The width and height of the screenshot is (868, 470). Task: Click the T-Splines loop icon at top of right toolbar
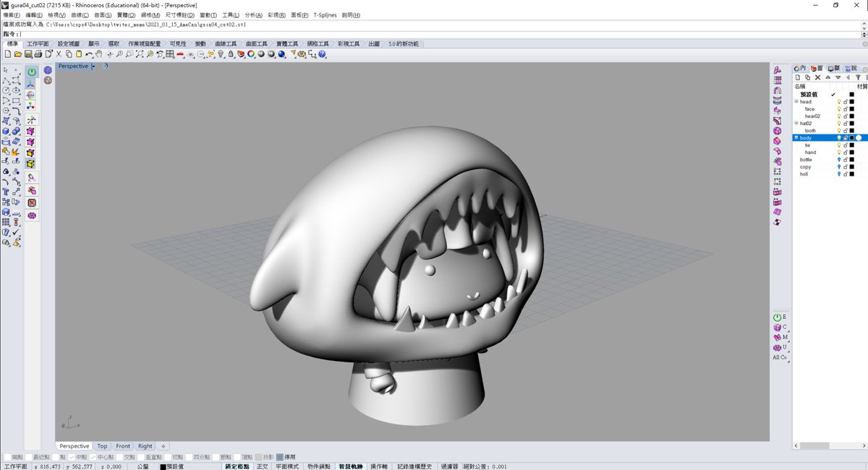click(x=778, y=70)
